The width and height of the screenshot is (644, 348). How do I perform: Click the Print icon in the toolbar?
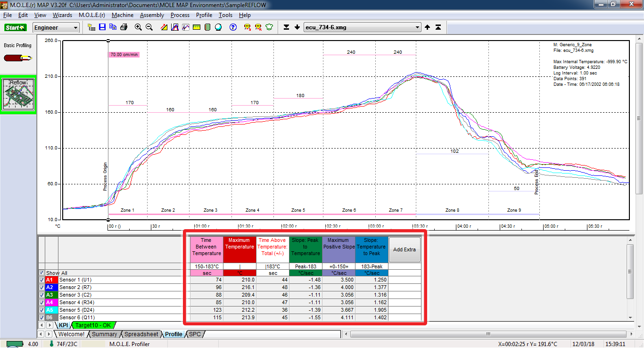124,27
